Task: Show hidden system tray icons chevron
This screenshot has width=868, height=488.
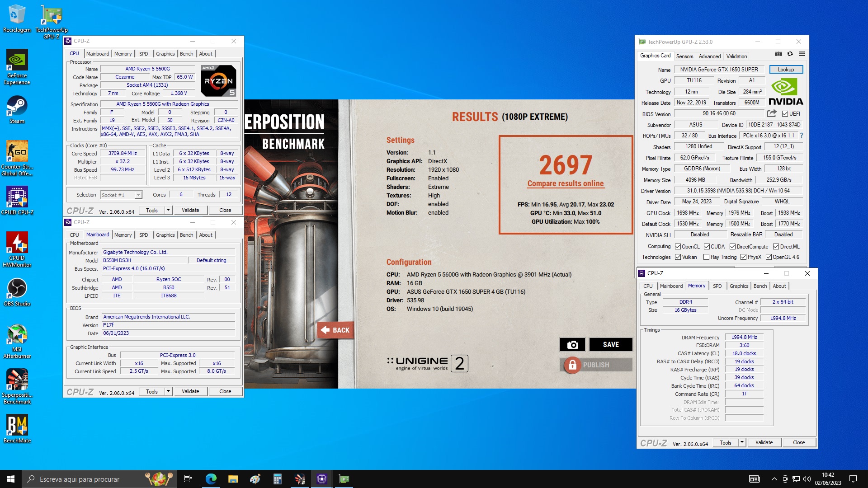Action: [x=774, y=479]
